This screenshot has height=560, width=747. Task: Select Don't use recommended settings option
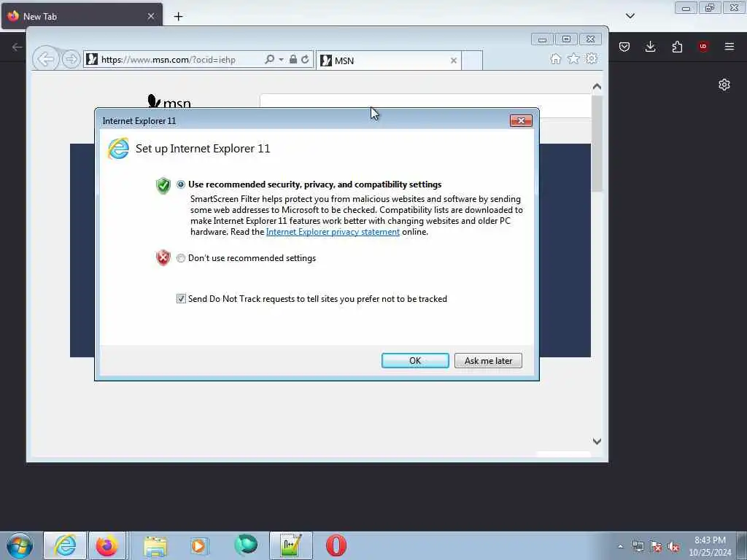click(x=181, y=258)
